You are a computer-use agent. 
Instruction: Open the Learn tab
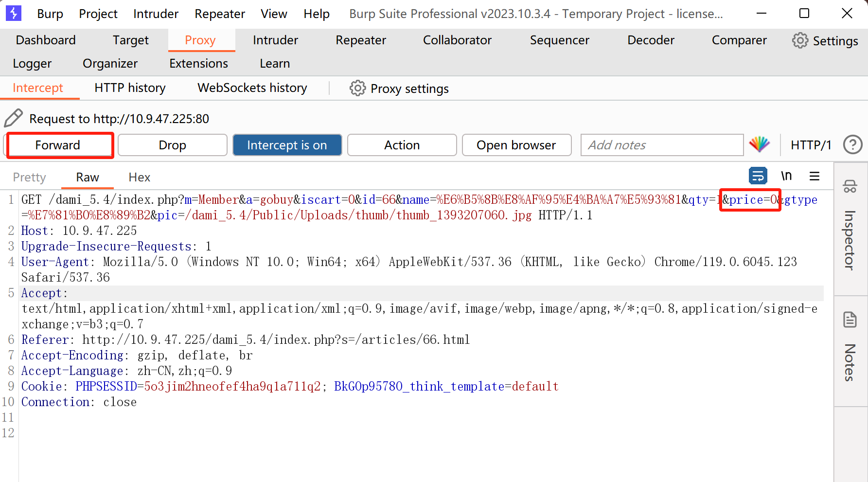click(275, 63)
